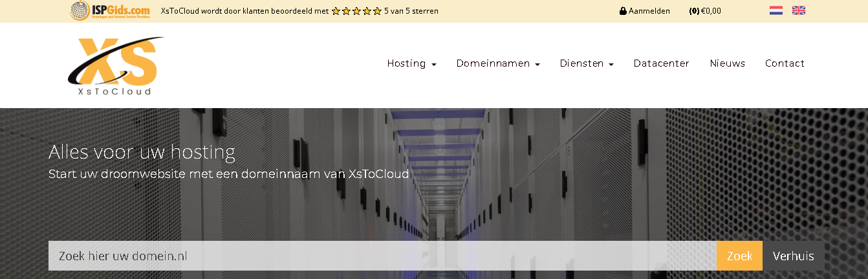
Task: Open the Datacenter page
Action: (661, 63)
